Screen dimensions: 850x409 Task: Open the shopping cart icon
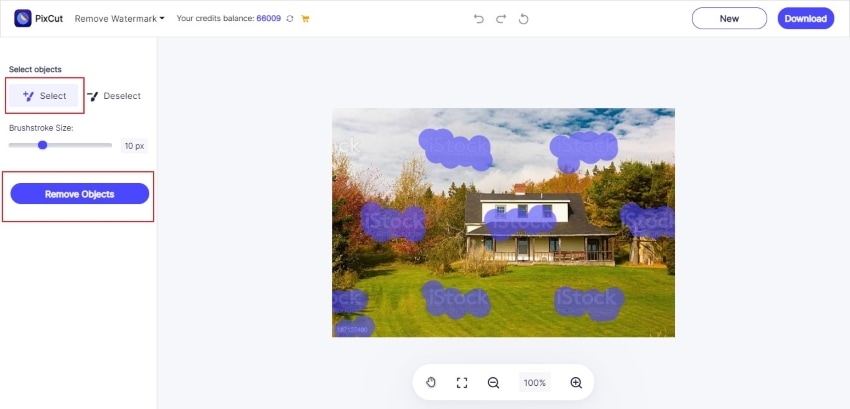click(x=305, y=18)
